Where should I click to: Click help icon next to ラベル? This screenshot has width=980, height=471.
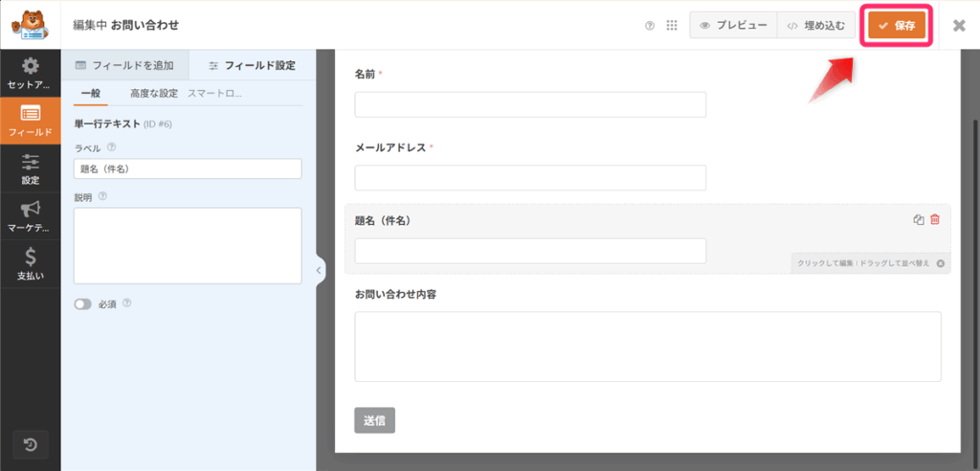click(x=111, y=147)
